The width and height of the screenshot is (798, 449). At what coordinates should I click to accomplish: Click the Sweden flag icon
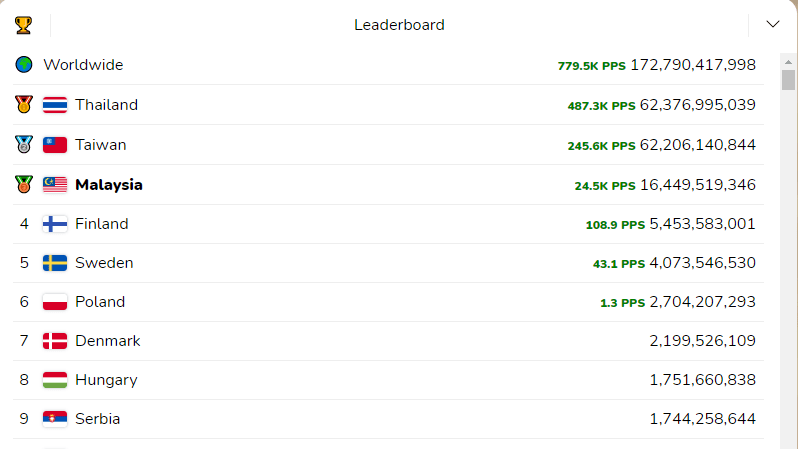tap(55, 263)
